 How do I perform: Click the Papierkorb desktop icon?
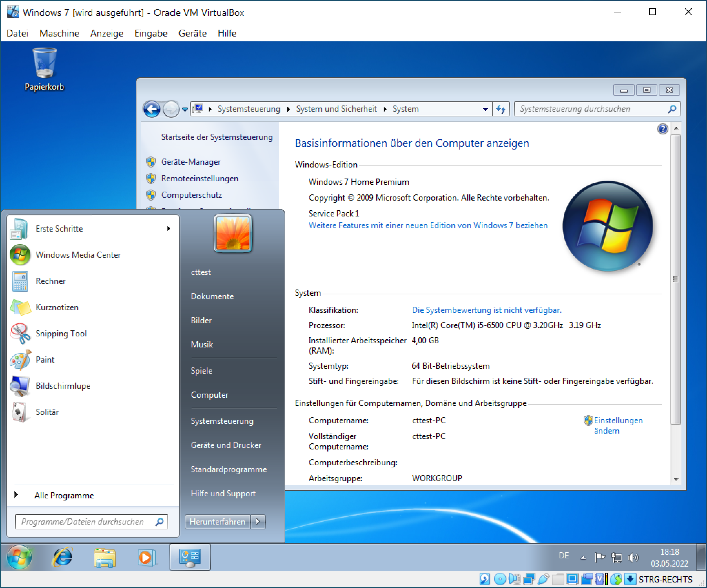(44, 70)
